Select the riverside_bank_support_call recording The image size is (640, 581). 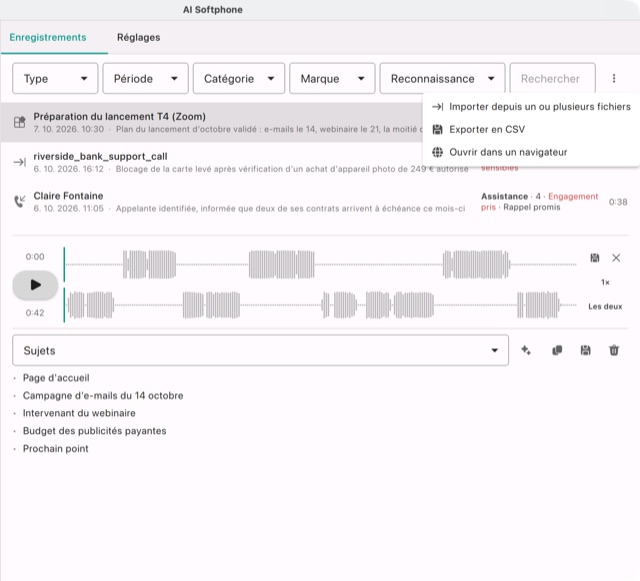(320, 162)
